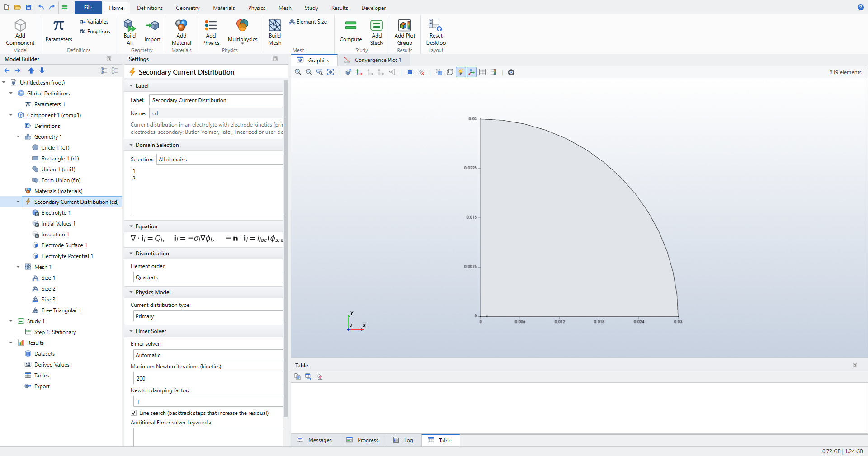Toggle transparency in graphics toolbar
The image size is (868, 456).
[x=439, y=72]
